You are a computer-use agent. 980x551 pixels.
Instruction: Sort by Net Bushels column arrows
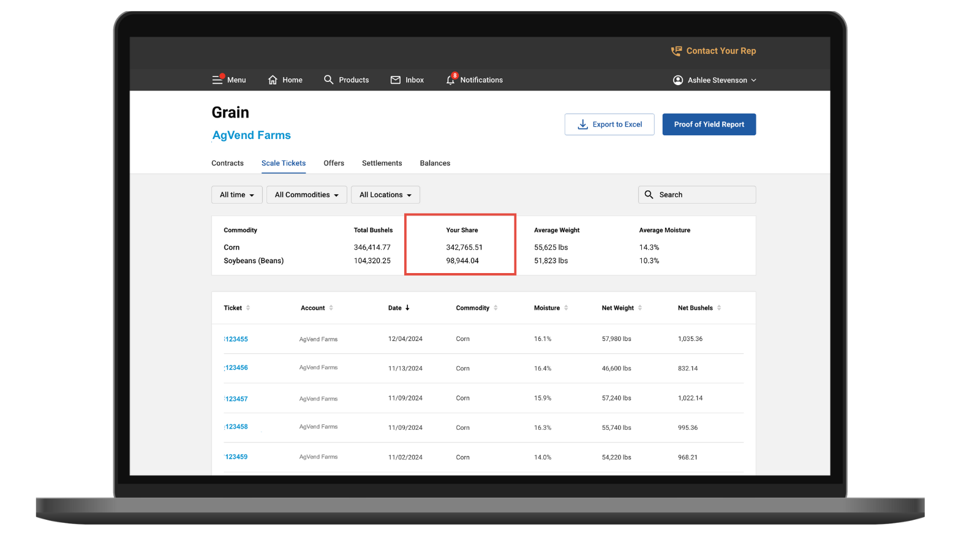pos(719,308)
